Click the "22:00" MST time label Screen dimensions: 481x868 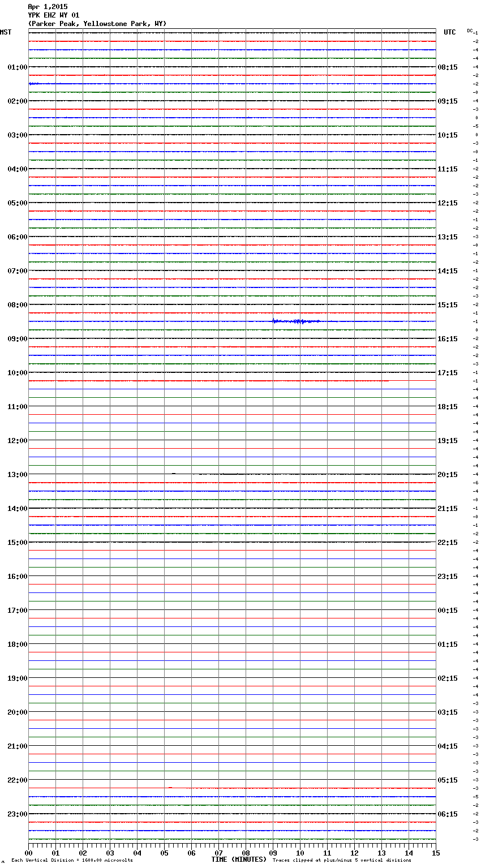click(18, 780)
